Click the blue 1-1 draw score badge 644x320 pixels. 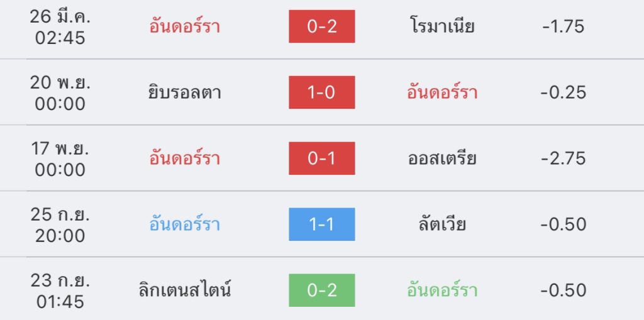coord(321,224)
